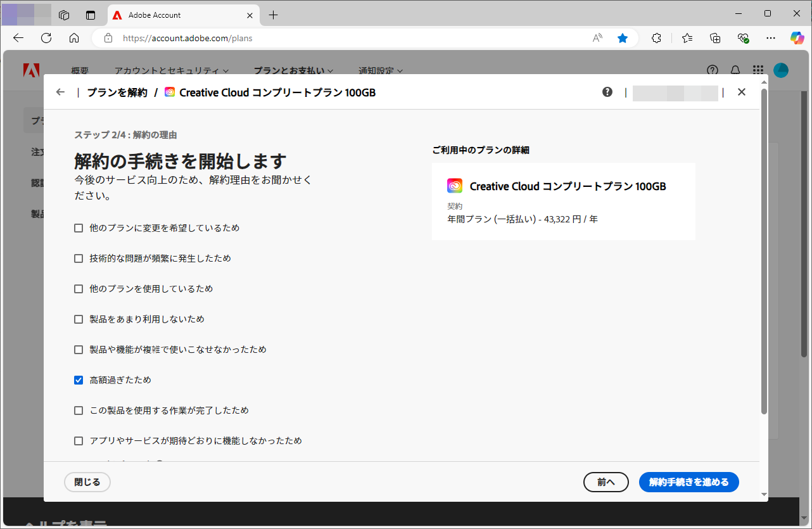Open the Workspaces icon beside the tabs

[63, 15]
